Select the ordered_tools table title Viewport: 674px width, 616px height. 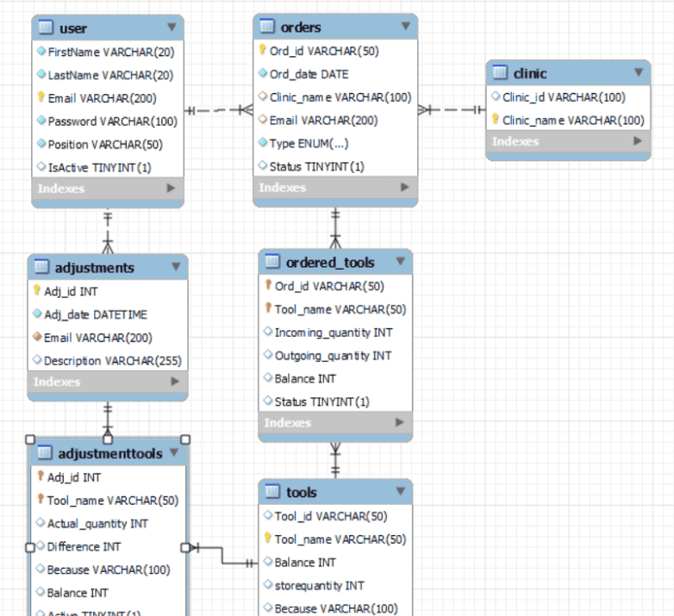pos(330,262)
